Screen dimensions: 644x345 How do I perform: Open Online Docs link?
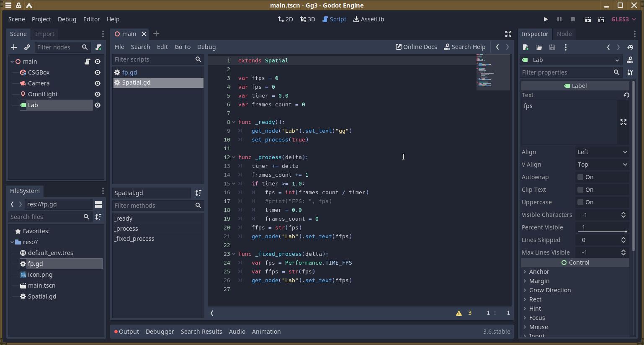(x=416, y=47)
